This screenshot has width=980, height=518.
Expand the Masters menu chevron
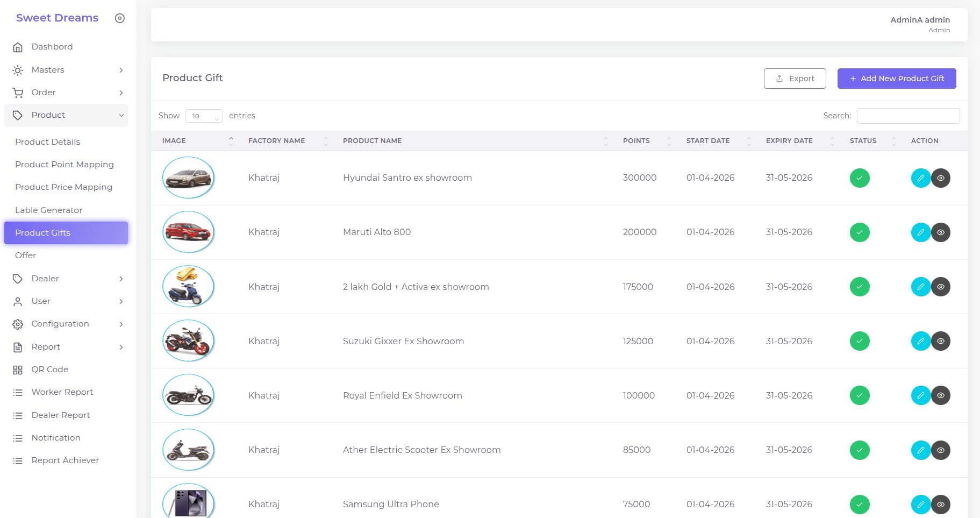tap(121, 70)
